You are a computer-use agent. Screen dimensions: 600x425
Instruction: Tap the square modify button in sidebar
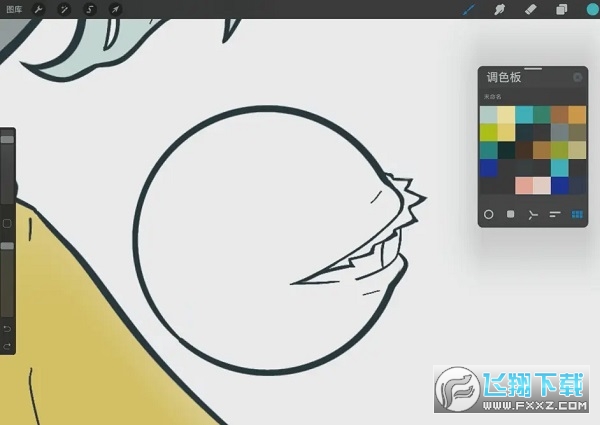tap(7, 223)
